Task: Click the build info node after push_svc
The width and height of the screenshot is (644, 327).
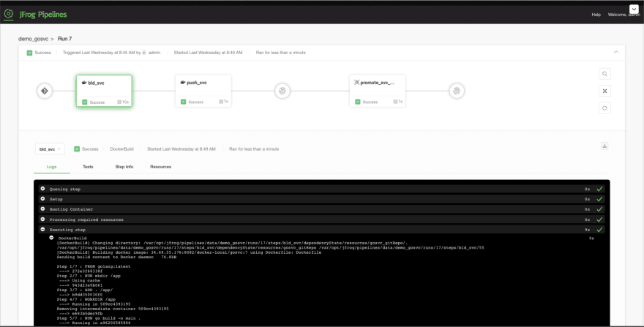Action: pos(282,91)
